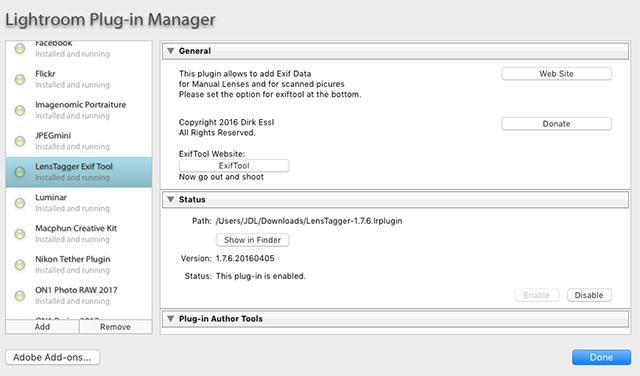Click Remove below the plug-in list
Viewport: 640px width, 376px height.
pyautogui.click(x=116, y=327)
